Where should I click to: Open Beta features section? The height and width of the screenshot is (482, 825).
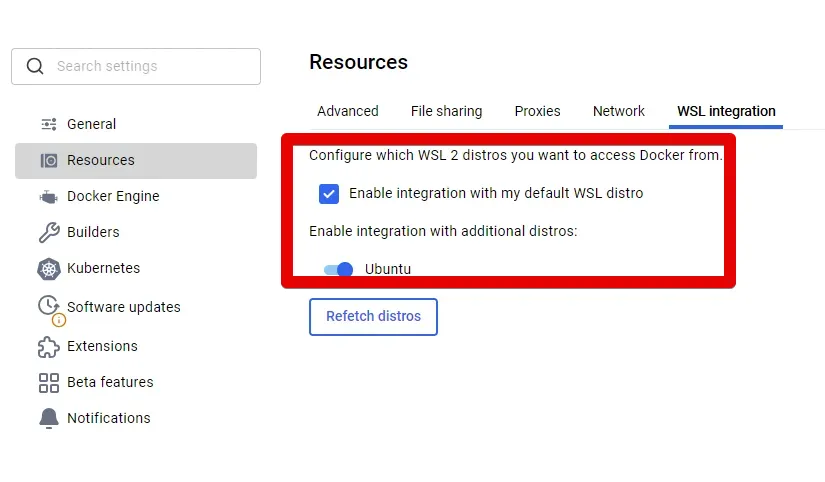110,382
